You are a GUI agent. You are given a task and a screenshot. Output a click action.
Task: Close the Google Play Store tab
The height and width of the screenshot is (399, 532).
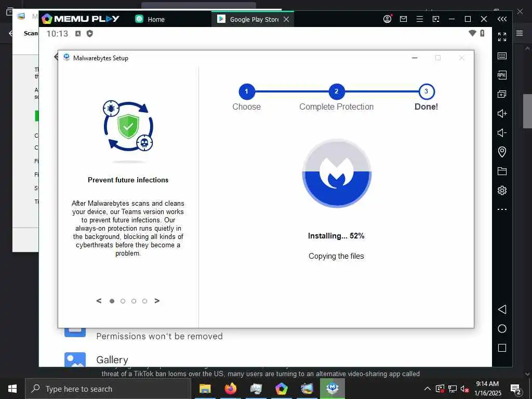[x=286, y=19]
